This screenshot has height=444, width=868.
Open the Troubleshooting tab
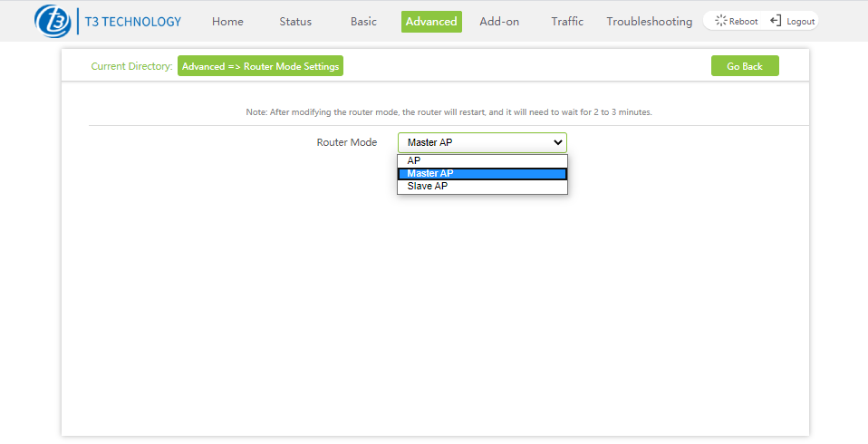pyautogui.click(x=650, y=22)
